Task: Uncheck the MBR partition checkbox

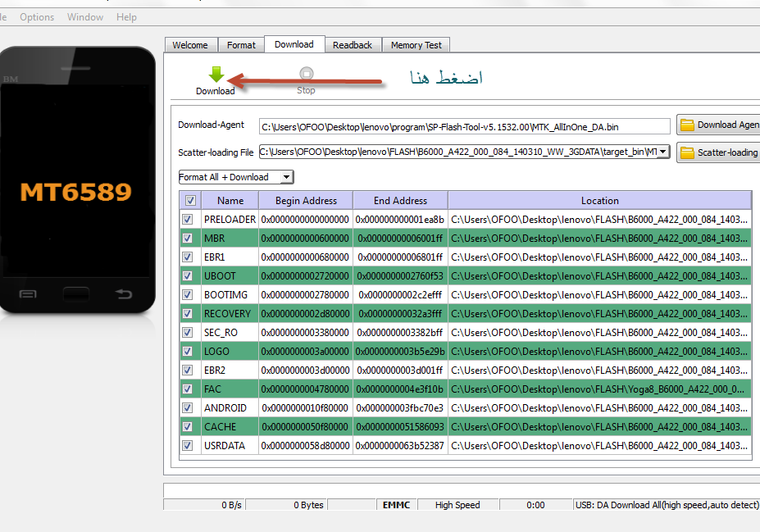Action: 187,238
